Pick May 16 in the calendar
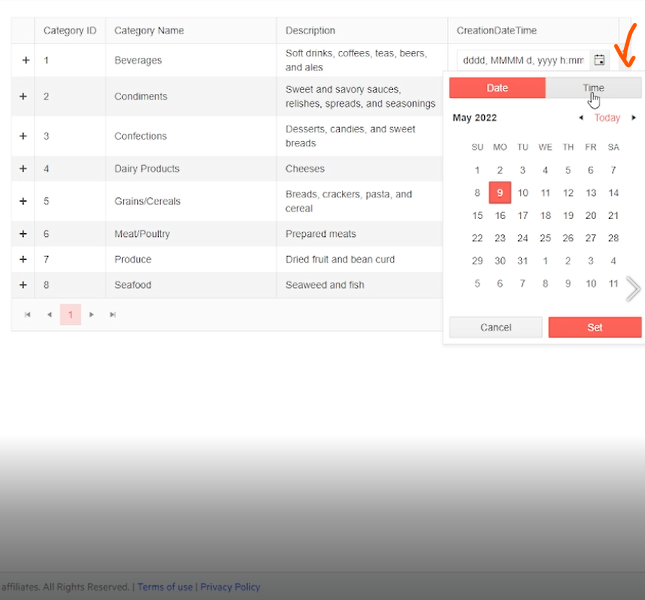 click(500, 215)
